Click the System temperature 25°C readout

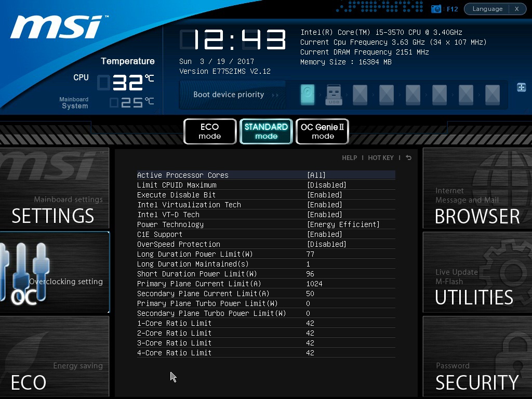click(x=132, y=102)
